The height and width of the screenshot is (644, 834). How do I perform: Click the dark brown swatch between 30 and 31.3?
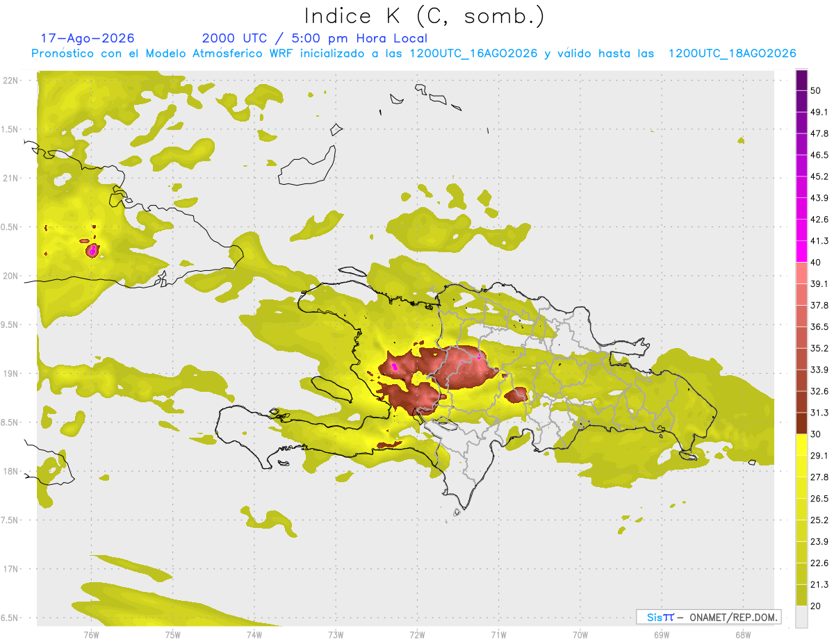click(x=801, y=423)
